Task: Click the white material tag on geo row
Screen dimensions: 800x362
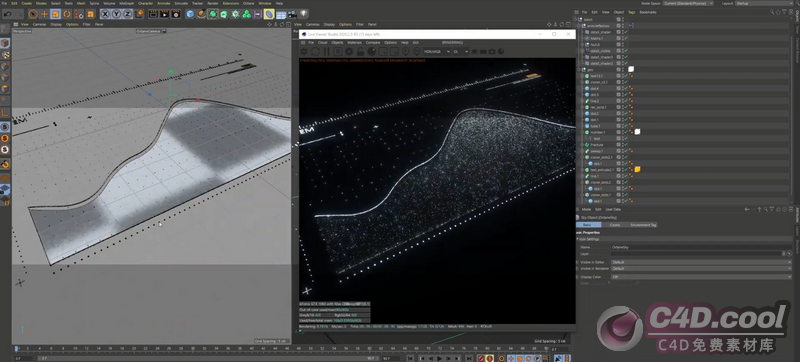Action: [631, 69]
